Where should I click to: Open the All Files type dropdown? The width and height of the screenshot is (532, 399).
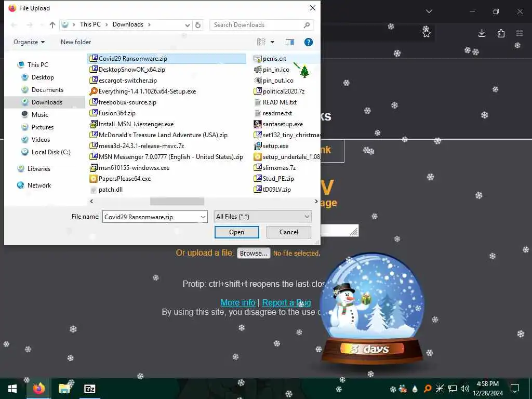click(262, 217)
